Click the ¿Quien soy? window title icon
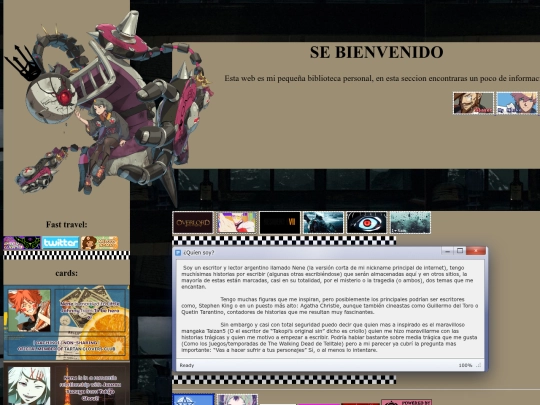This screenshot has height=405, width=540. pyautogui.click(x=178, y=253)
